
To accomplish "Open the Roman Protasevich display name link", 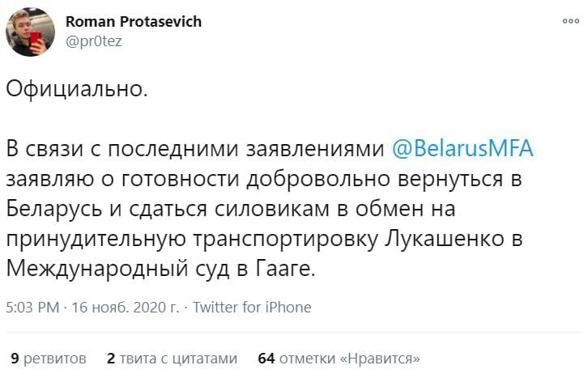I will 133,22.
